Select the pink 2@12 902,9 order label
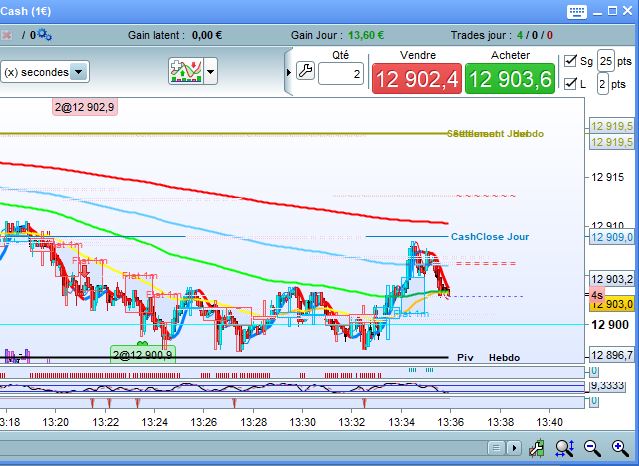 click(85, 107)
